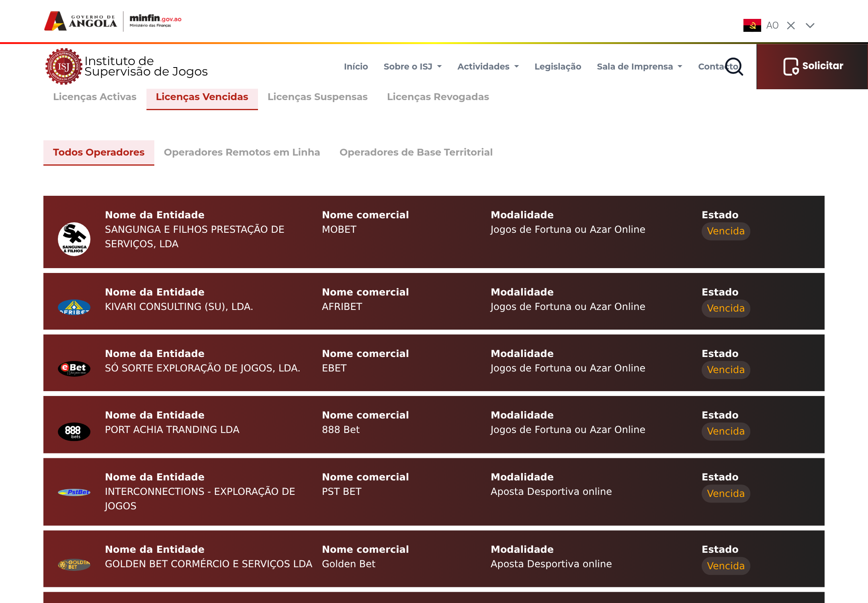This screenshot has width=868, height=603.
Task: Expand the Sobre o ISJ dropdown
Action: coord(413,66)
